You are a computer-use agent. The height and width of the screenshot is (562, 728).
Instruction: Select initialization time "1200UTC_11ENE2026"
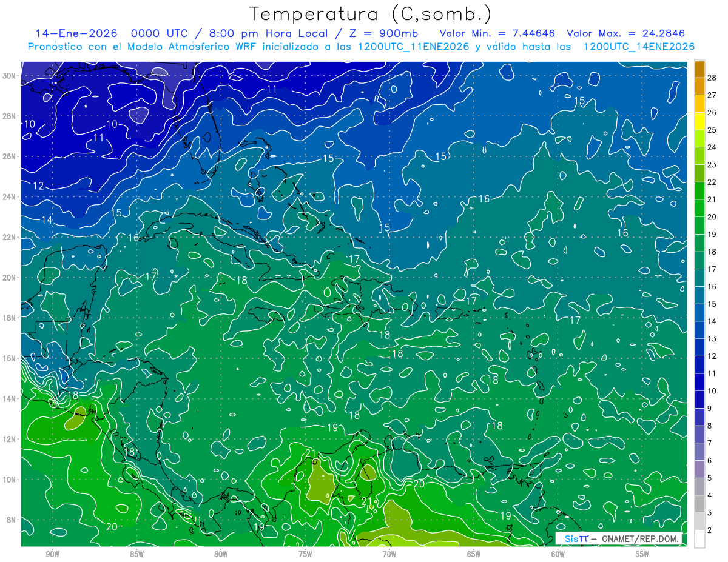pyautogui.click(x=413, y=47)
